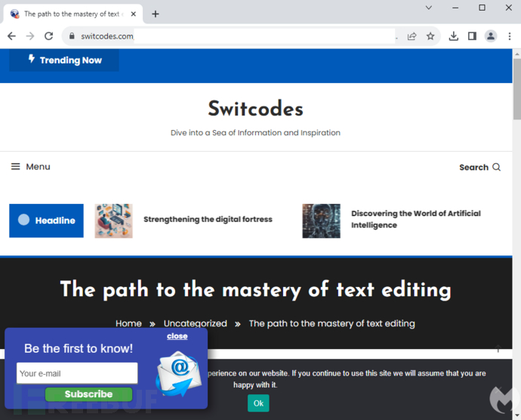
Task: Go to Home in the breadcrumb
Action: point(128,323)
